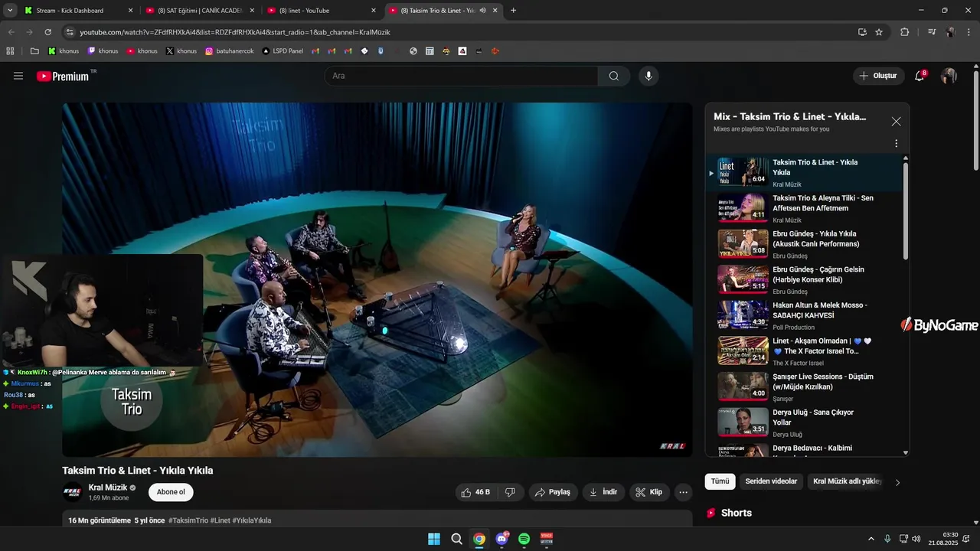This screenshot has width=980, height=551.
Task: Open more video actions ellipsis
Action: click(x=684, y=492)
